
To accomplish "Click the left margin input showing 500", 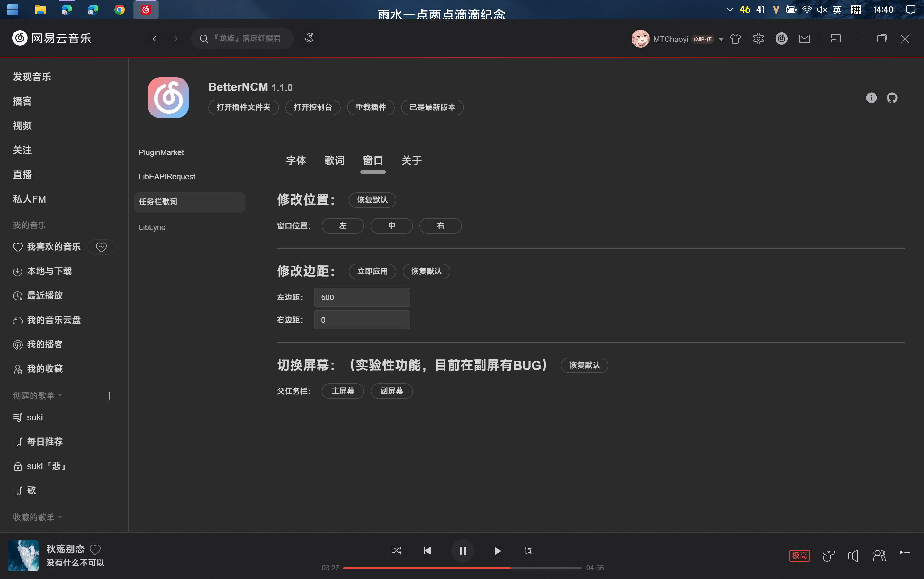I will click(x=361, y=297).
